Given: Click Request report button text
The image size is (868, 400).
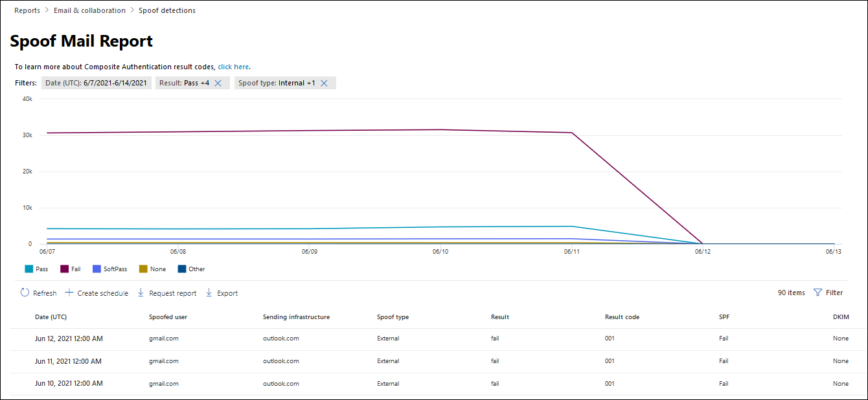Looking at the screenshot, I should click(173, 293).
